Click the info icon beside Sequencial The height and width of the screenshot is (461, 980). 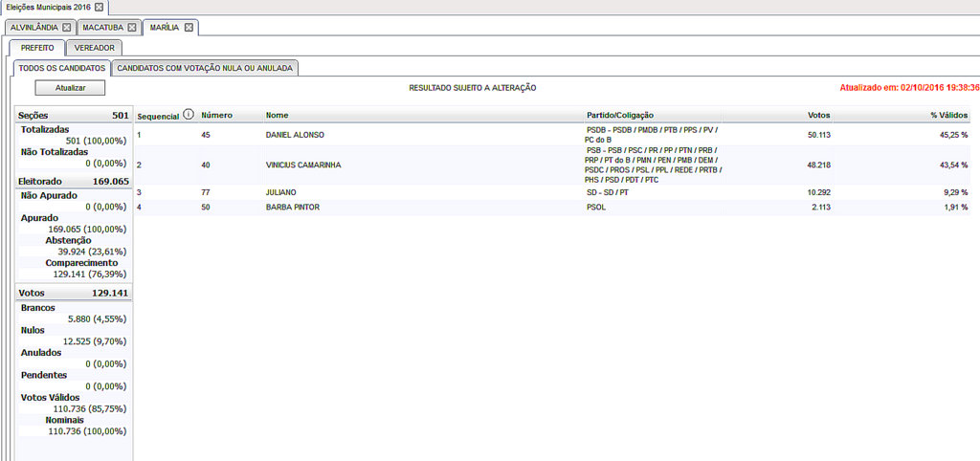pos(188,115)
